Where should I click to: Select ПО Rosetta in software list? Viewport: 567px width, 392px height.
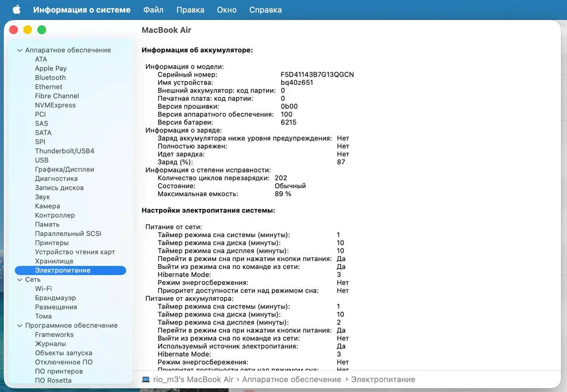click(x=53, y=380)
